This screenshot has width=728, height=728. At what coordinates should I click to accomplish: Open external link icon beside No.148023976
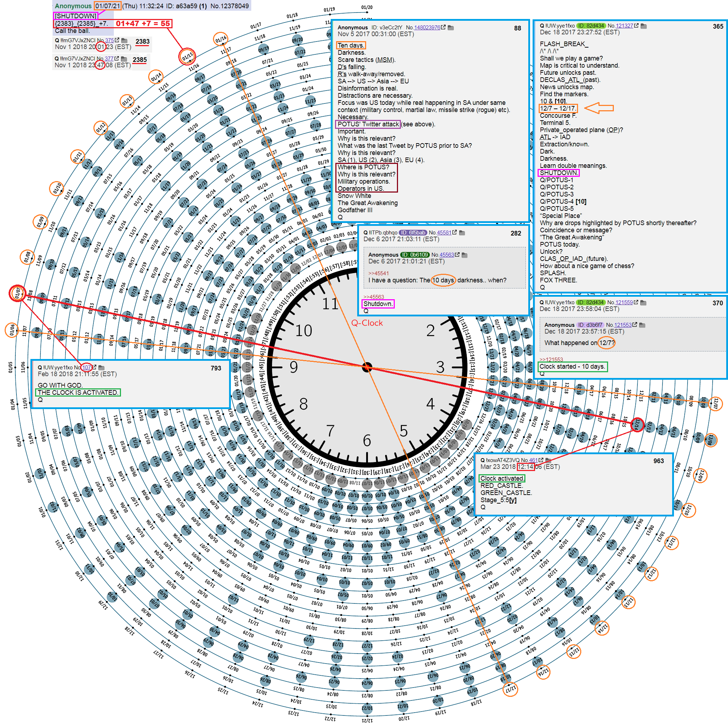click(x=443, y=28)
